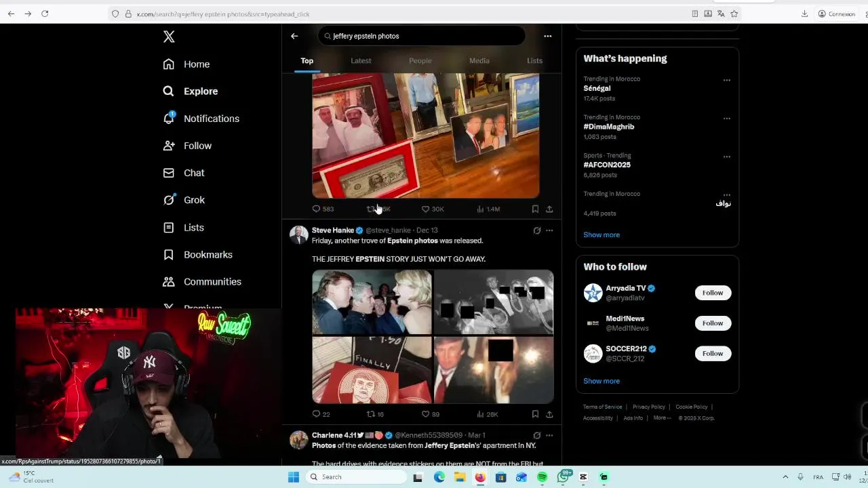Screen dimensions: 868x488
Task: Follow SOCCER212
Action: click(713, 354)
